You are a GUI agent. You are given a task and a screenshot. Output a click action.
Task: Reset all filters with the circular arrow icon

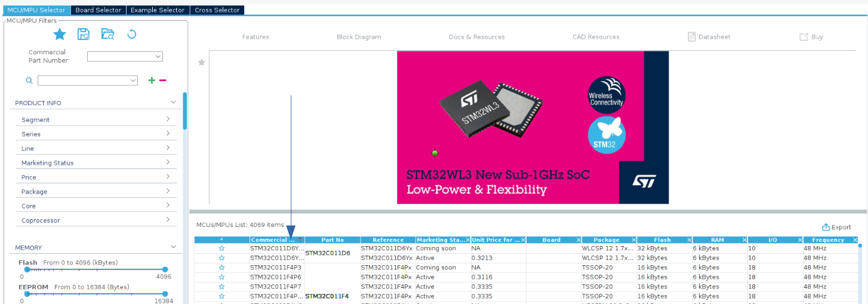click(132, 34)
